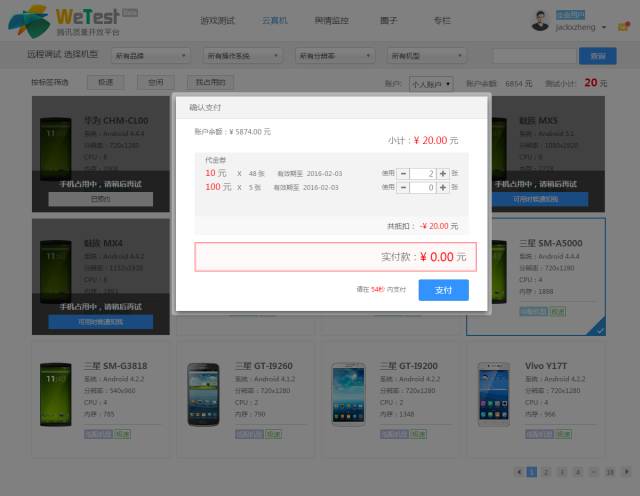Image resolution: width=640 pixels, height=496 pixels.
Task: Go to previous page arrow
Action: (519, 472)
